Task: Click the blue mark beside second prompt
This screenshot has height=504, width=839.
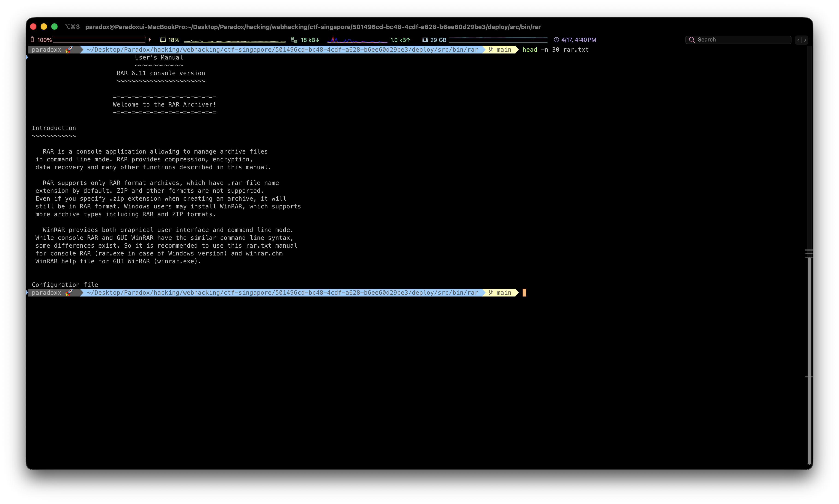Action: coord(27,292)
